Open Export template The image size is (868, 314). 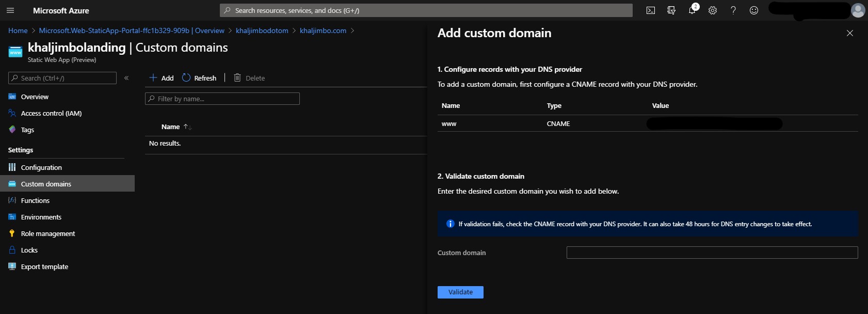tap(67, 266)
